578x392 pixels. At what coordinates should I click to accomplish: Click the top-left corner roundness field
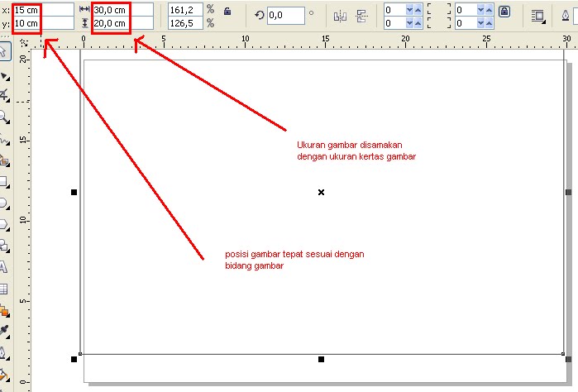(x=394, y=10)
